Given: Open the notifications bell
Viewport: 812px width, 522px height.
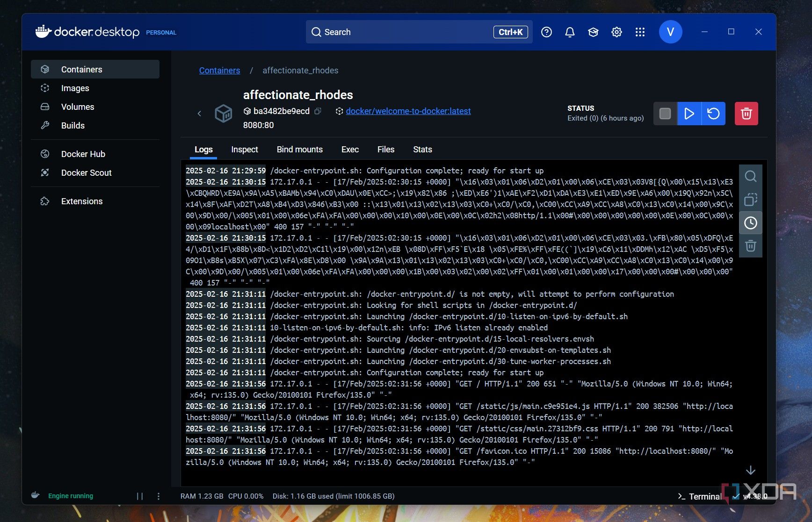Looking at the screenshot, I should [570, 32].
